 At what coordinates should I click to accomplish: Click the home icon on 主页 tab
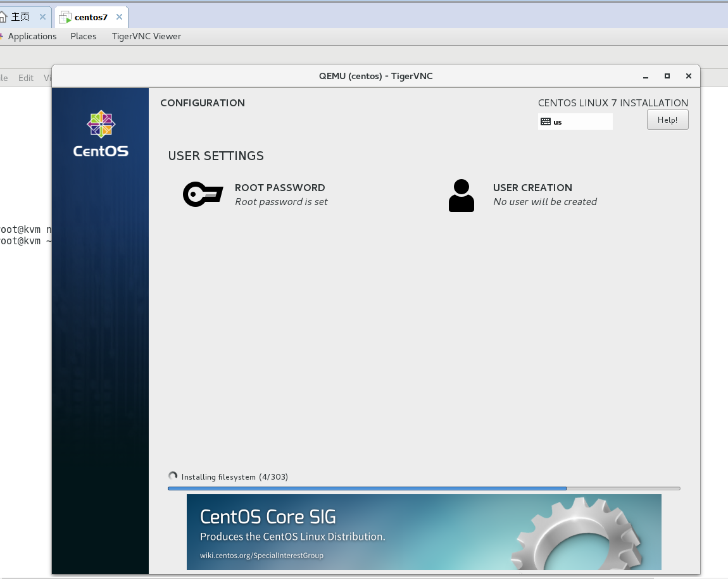(3, 17)
